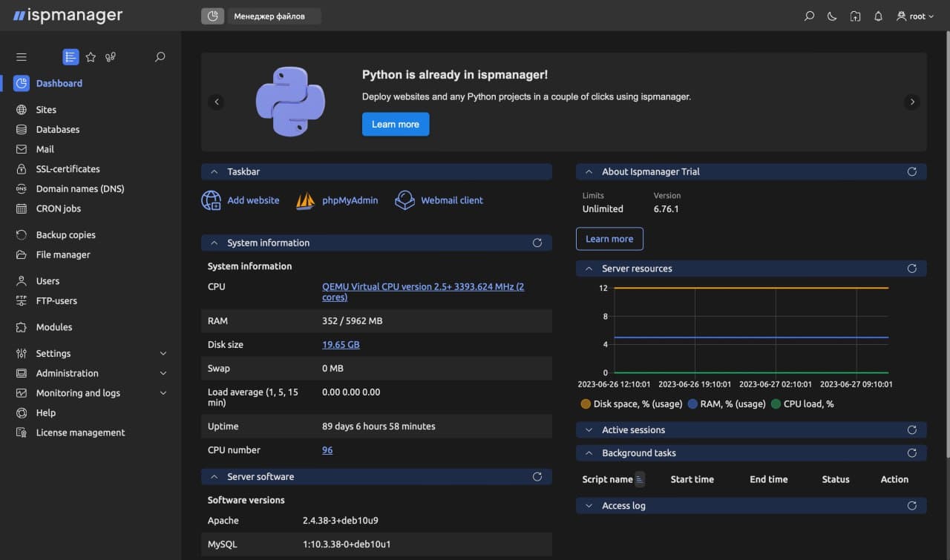Go to Dashboard in the sidebar

[59, 83]
